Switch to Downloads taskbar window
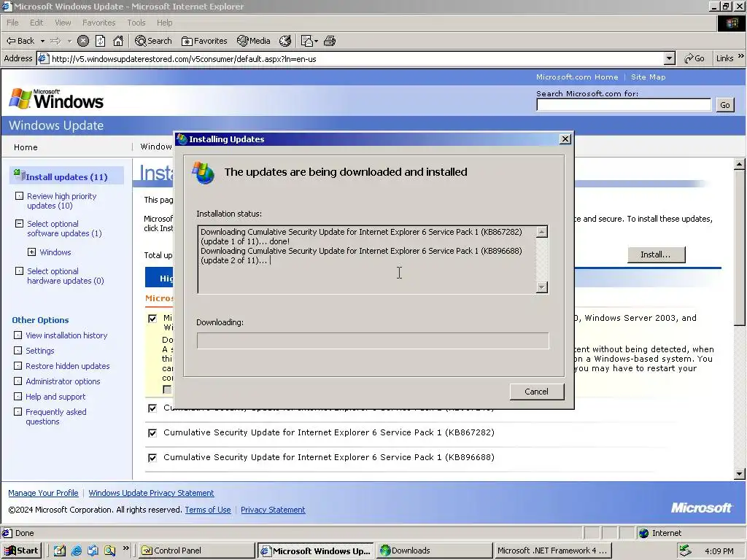Viewport: 747px width, 560px height. (x=435, y=551)
